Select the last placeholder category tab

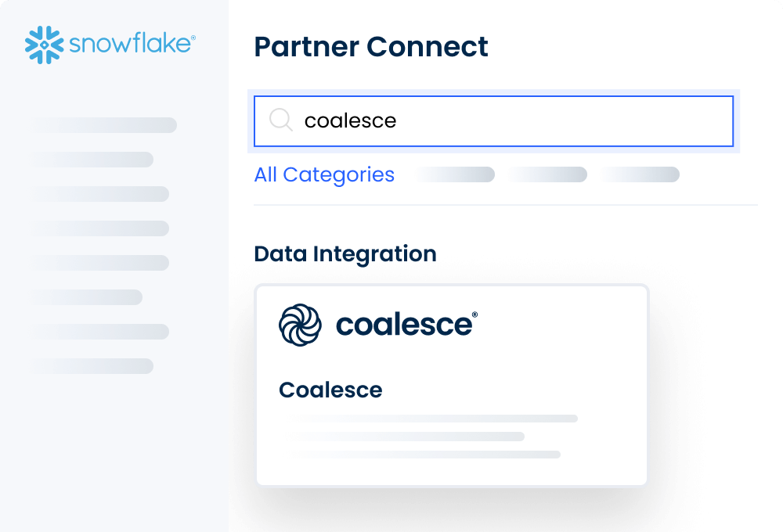click(640, 174)
